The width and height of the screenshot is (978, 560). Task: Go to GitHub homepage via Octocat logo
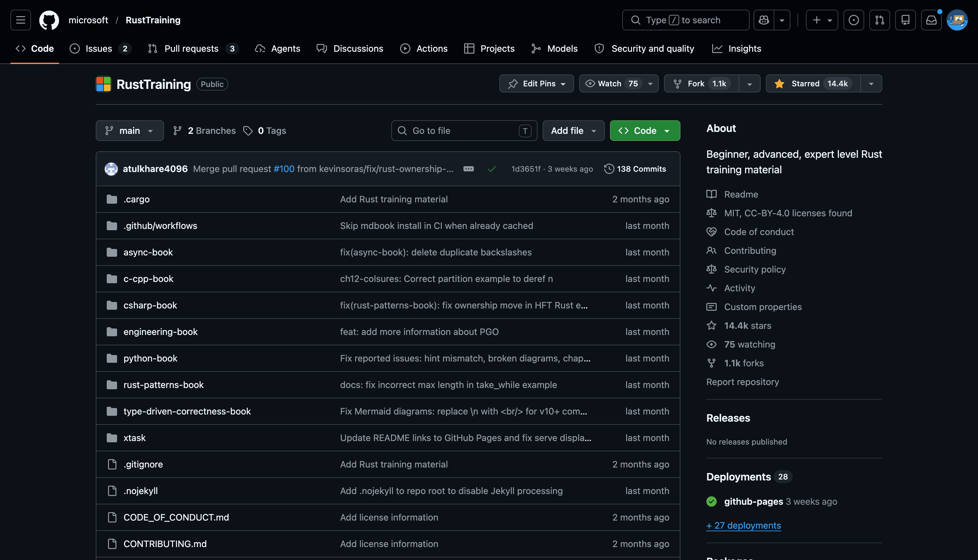point(49,20)
